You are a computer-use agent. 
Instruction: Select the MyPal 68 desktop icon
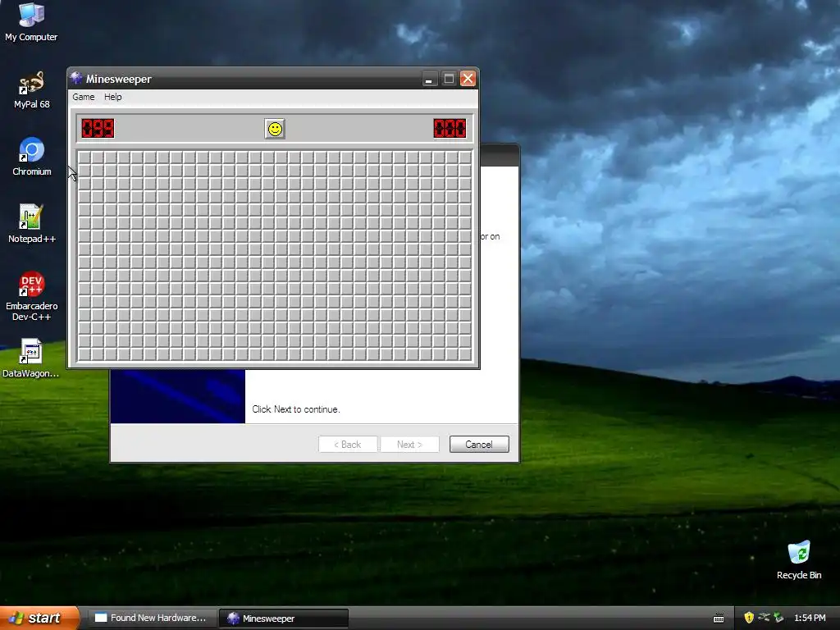(x=32, y=89)
